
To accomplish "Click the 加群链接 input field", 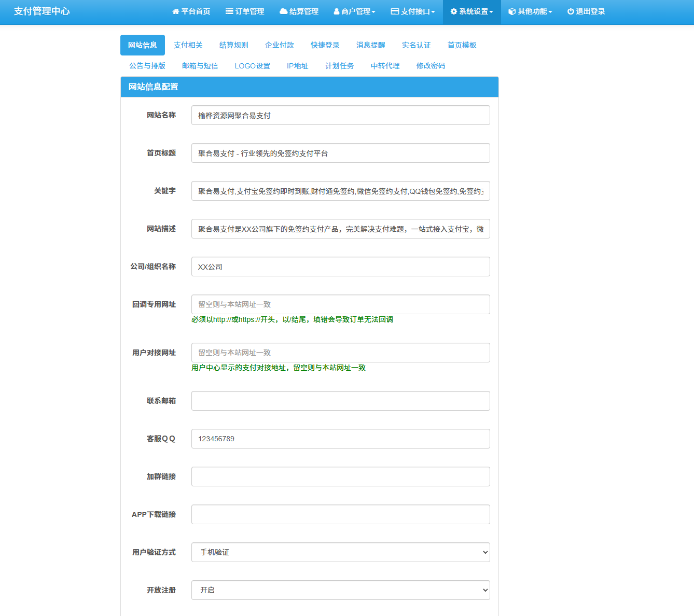I will point(341,477).
